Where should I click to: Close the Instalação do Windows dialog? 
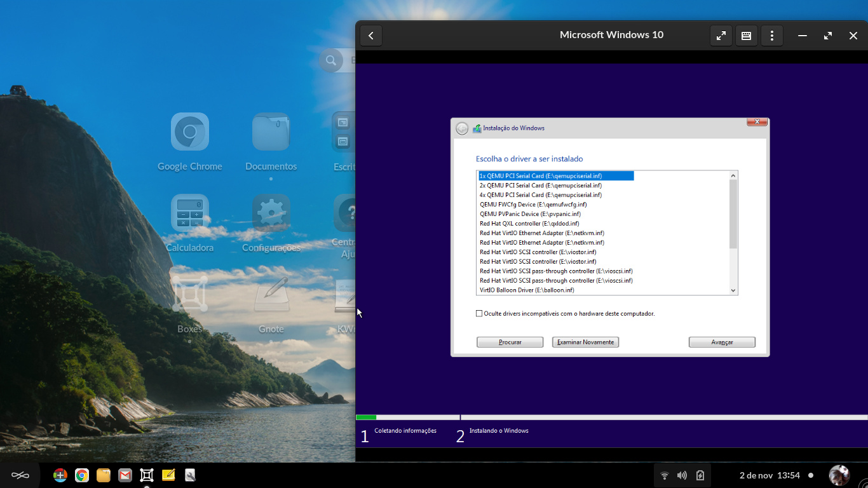[757, 121]
